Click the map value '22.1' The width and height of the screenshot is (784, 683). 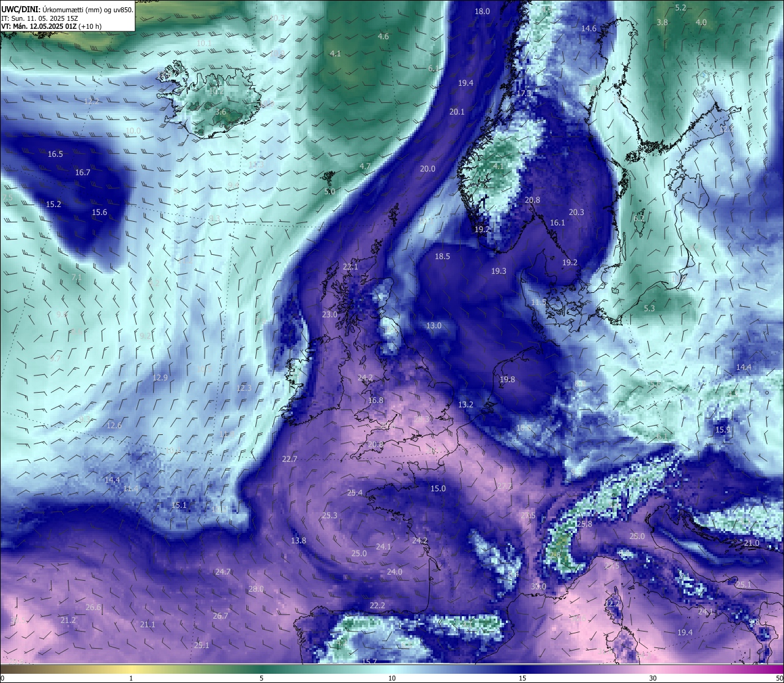[350, 267]
